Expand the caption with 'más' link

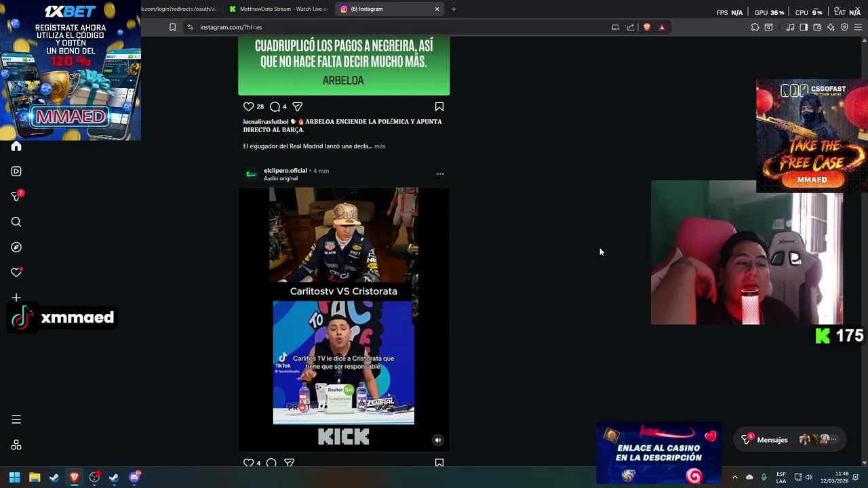pos(380,146)
